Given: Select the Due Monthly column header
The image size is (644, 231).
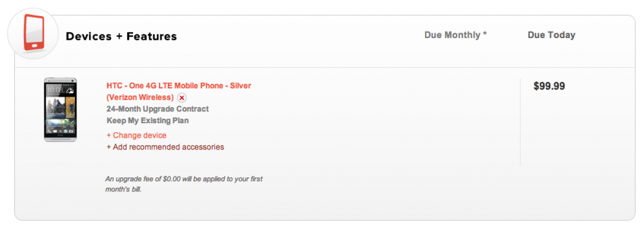Looking at the screenshot, I should 452,35.
